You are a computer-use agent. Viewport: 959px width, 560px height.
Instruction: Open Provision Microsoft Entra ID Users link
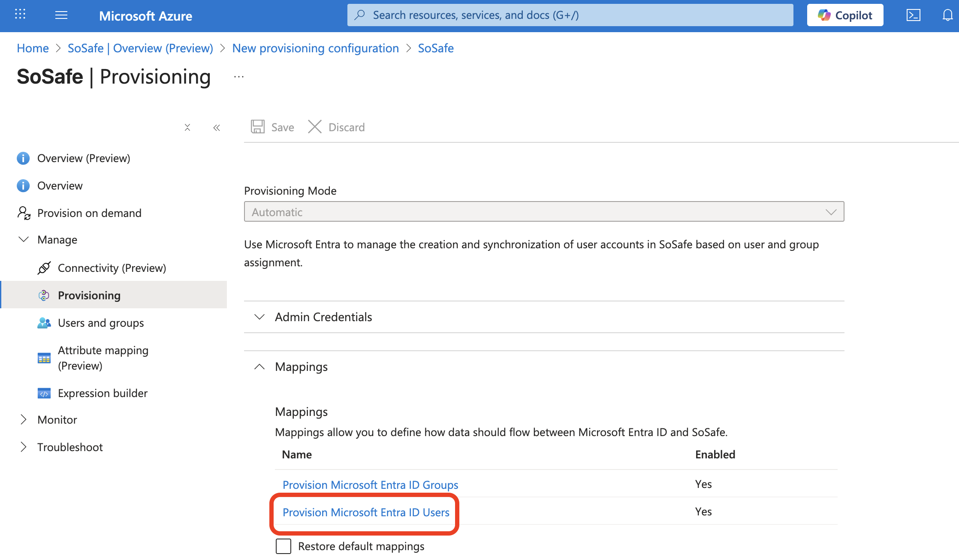click(366, 512)
